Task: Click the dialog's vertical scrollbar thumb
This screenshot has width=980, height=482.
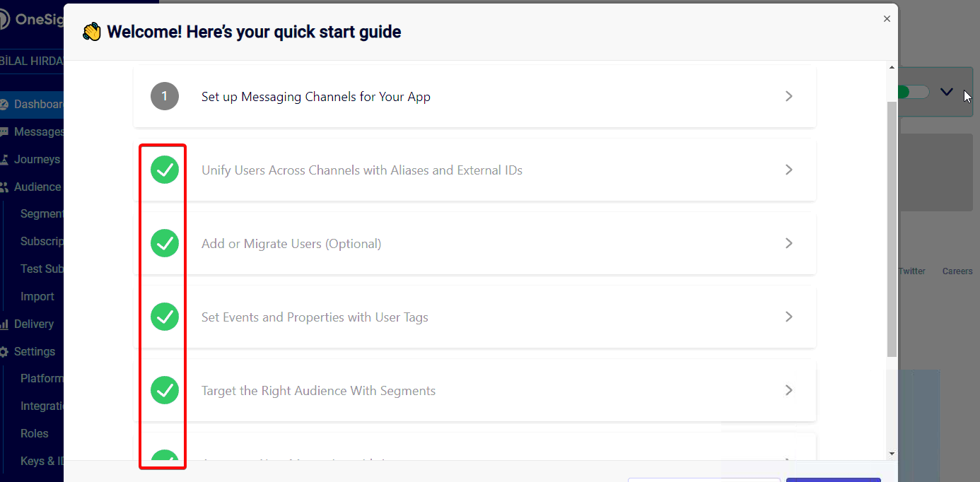Action: 892,228
